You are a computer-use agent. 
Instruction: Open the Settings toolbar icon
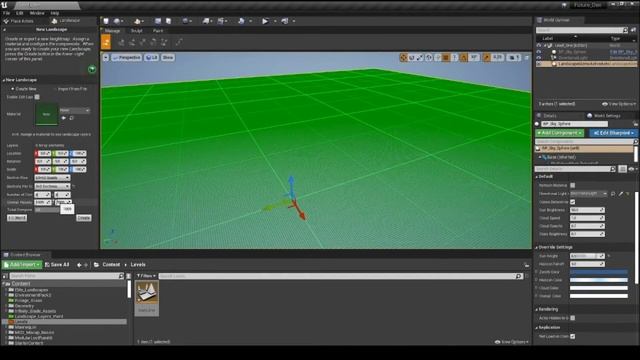(186, 21)
